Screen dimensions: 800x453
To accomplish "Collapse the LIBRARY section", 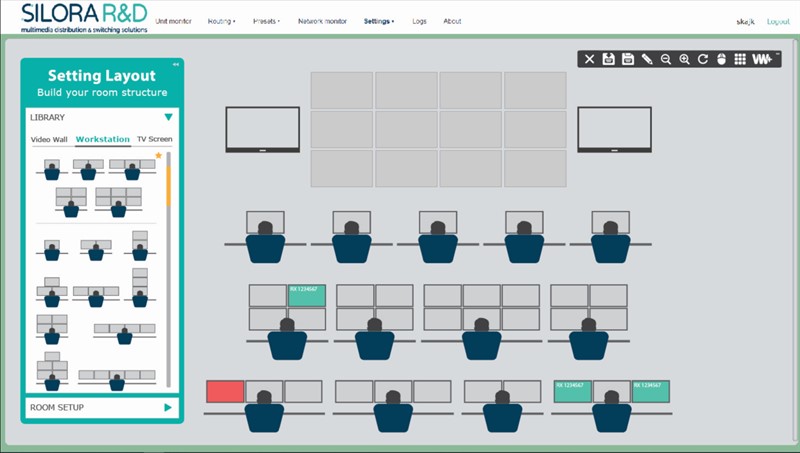I will pyautogui.click(x=168, y=117).
